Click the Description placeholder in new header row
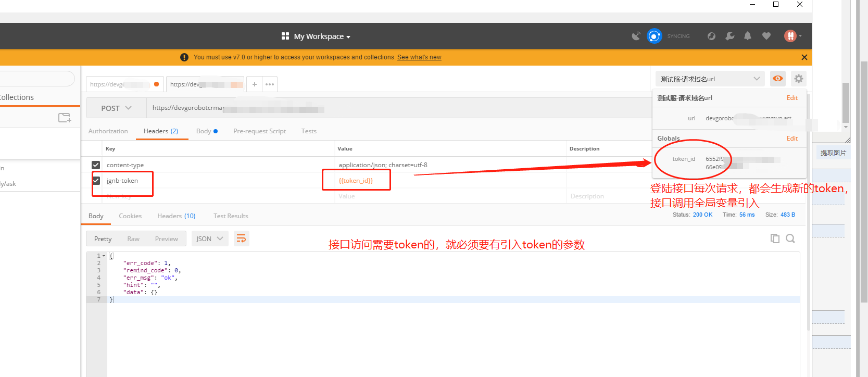 pyautogui.click(x=587, y=196)
